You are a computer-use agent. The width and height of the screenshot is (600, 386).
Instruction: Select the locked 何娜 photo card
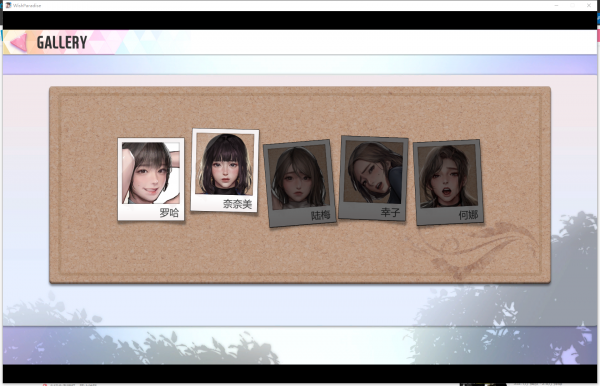tap(448, 182)
